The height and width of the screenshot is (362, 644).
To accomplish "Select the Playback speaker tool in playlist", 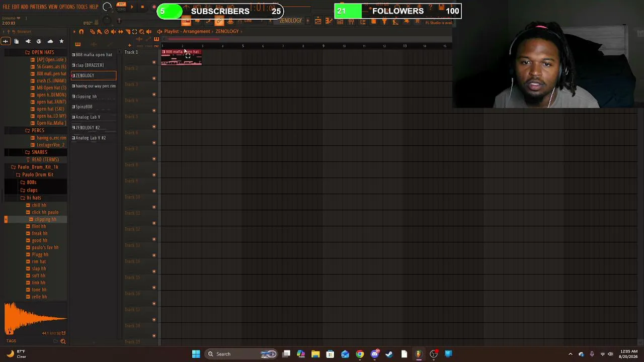I will pyautogui.click(x=148, y=32).
